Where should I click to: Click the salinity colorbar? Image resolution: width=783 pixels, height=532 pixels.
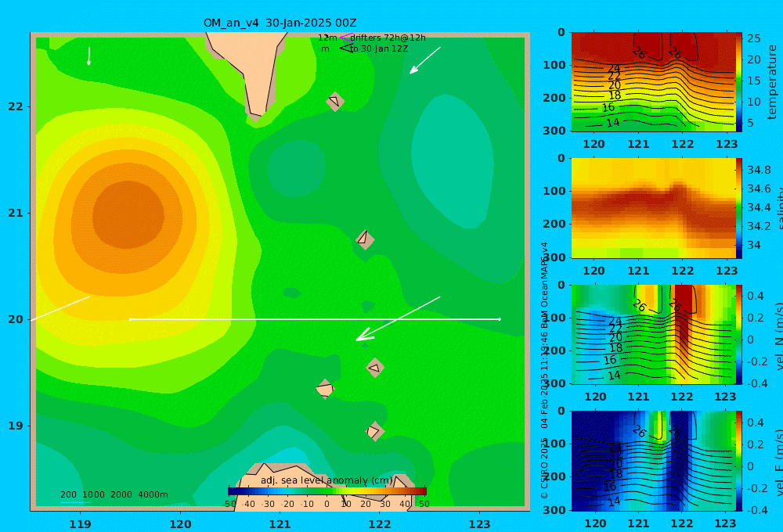pos(739,208)
